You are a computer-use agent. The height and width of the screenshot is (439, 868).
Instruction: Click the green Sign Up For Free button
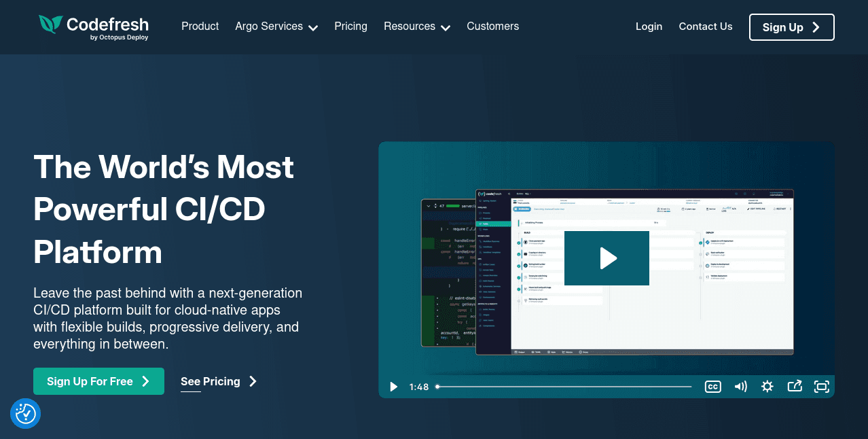tap(98, 381)
